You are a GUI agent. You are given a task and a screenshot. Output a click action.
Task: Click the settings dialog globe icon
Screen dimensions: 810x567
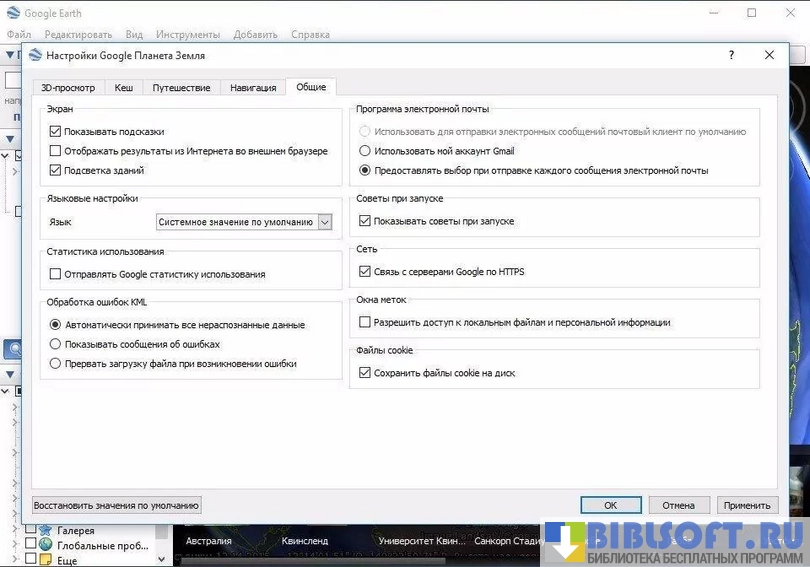36,56
